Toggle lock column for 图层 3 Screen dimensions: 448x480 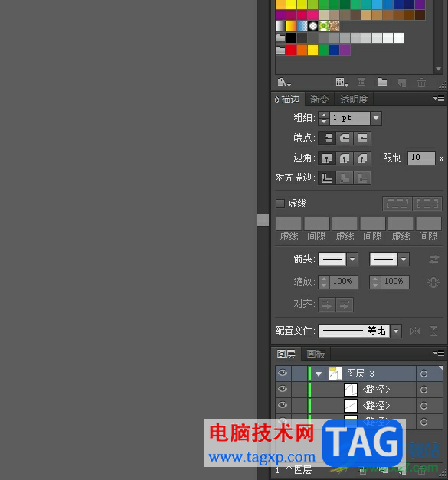(299, 374)
